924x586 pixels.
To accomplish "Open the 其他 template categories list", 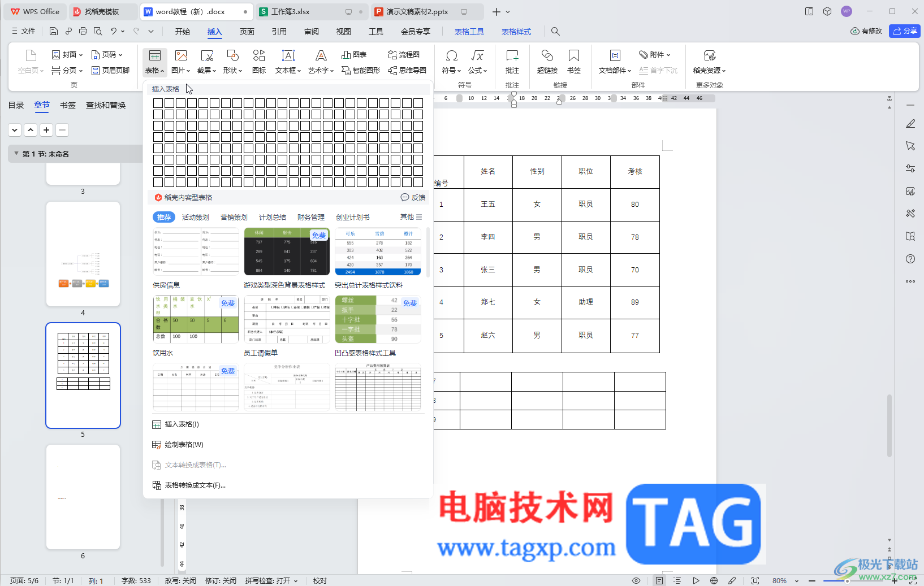I will pyautogui.click(x=411, y=217).
